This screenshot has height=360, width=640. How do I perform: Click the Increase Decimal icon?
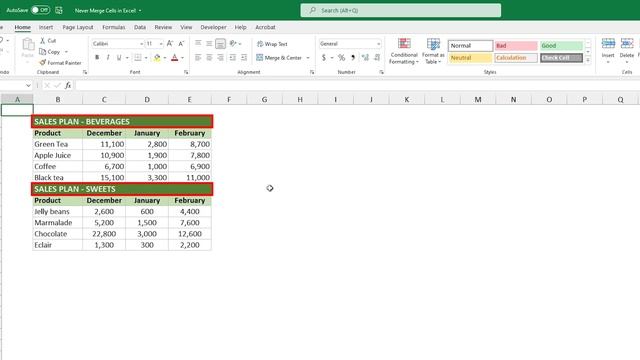point(365,58)
